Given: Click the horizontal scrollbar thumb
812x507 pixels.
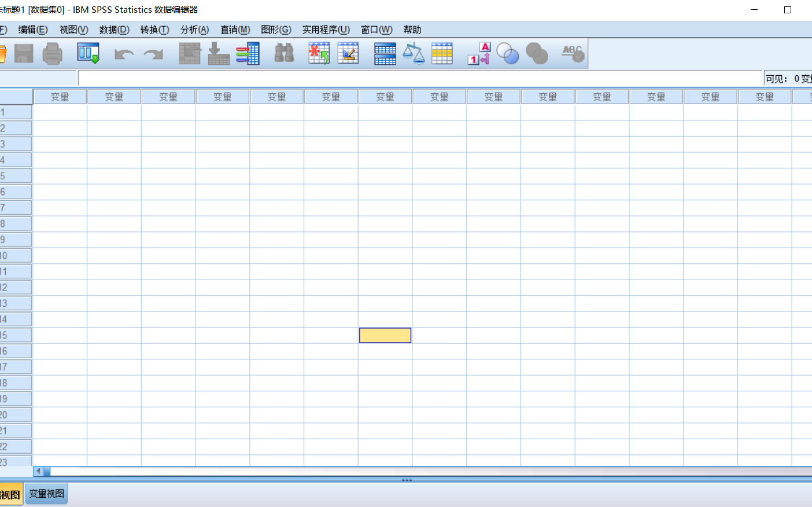Looking at the screenshot, I should [x=47, y=471].
